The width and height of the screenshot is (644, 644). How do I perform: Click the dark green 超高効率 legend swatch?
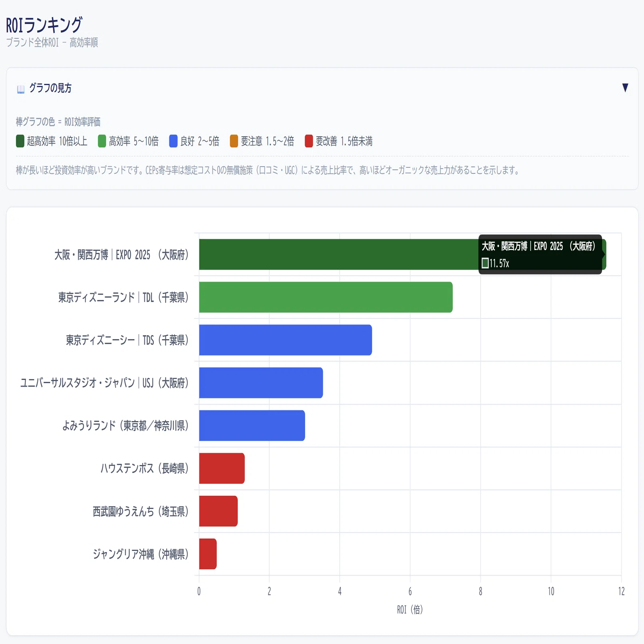click(x=20, y=141)
